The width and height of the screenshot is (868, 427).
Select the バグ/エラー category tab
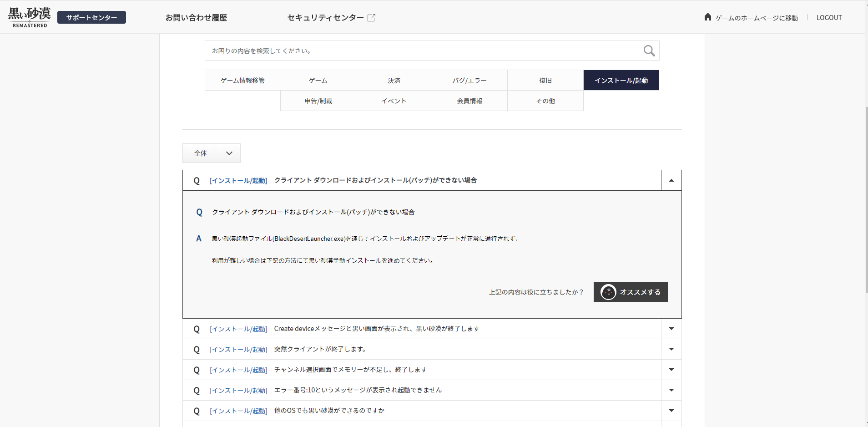coord(469,81)
